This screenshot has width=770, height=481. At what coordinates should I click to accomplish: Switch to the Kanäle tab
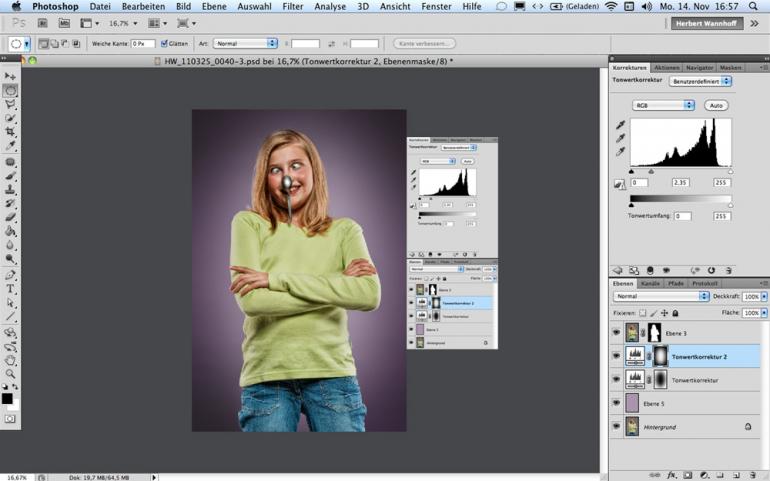tap(650, 283)
